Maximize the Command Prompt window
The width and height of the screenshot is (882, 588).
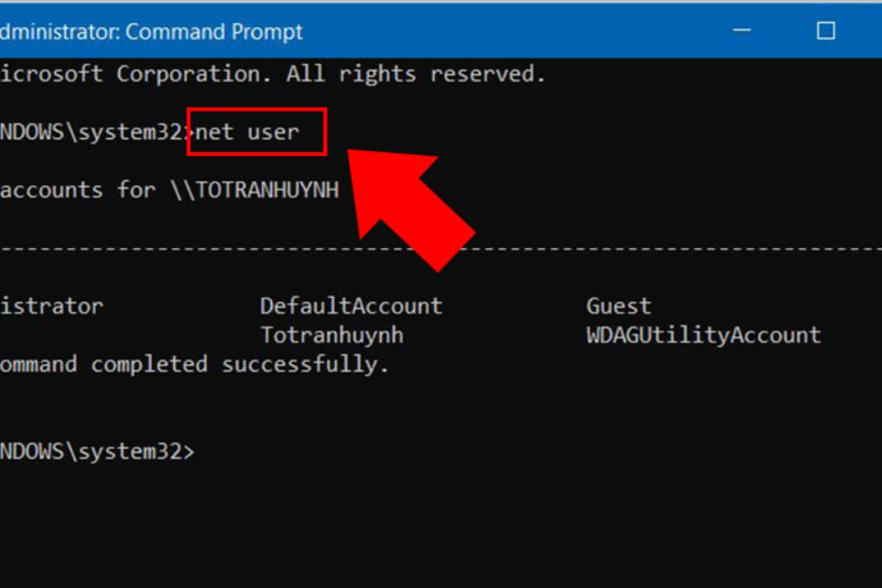[826, 31]
